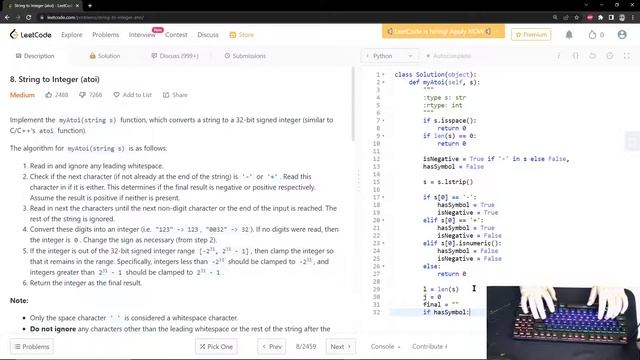The height and width of the screenshot is (360, 640).
Task: Switch to the Solution tab
Action: click(104, 56)
